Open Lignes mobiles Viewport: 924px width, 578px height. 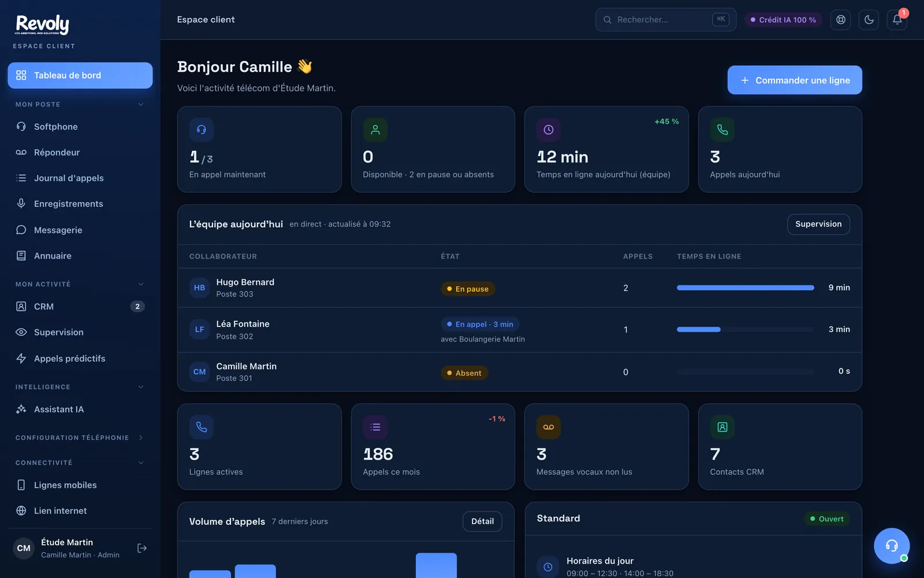click(80, 485)
